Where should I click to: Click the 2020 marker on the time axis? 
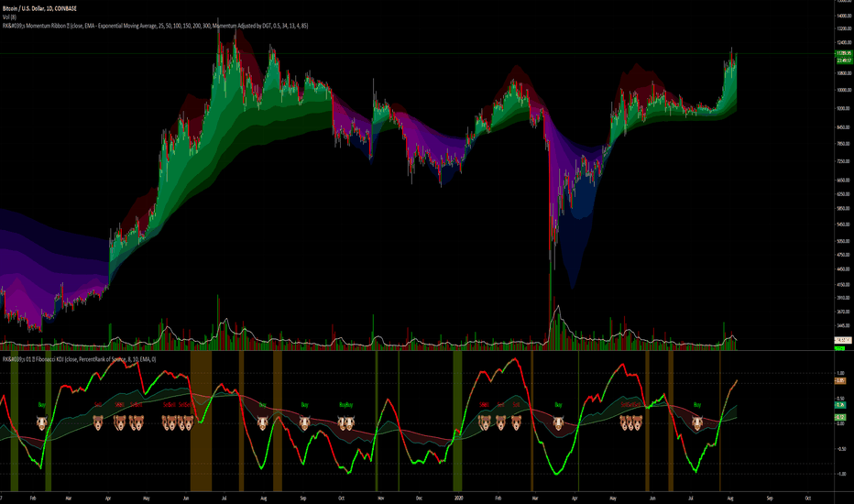[458, 498]
